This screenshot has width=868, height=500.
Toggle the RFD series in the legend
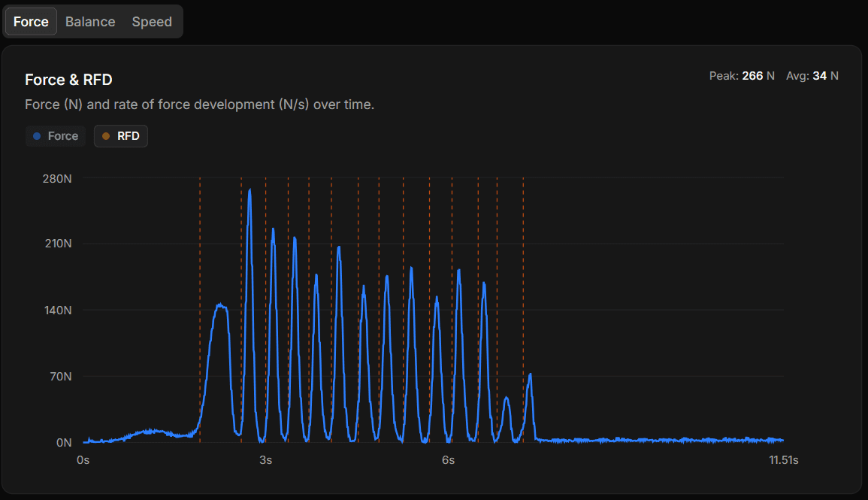pos(121,136)
